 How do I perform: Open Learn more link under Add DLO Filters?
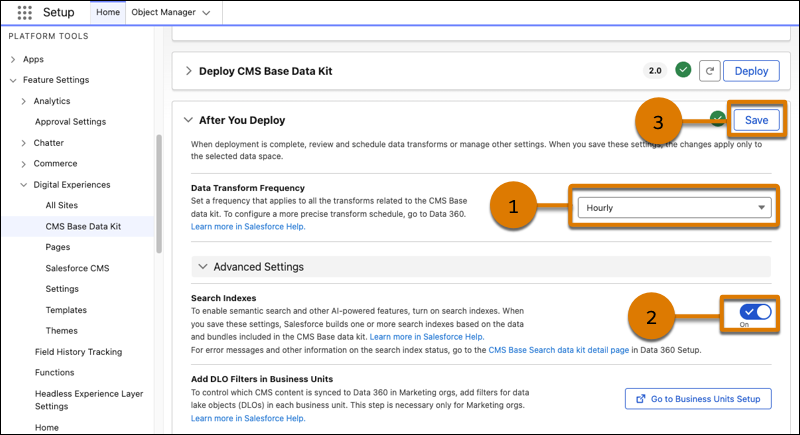tap(248, 418)
